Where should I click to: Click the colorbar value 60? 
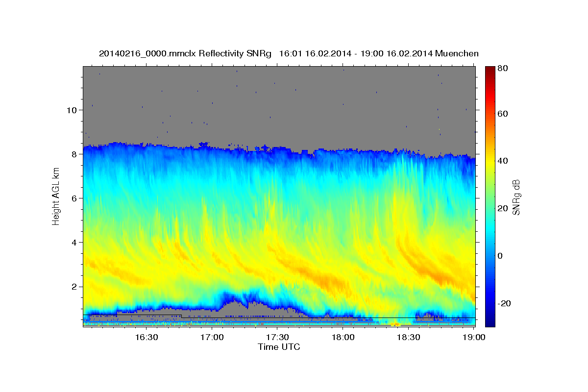click(x=504, y=114)
